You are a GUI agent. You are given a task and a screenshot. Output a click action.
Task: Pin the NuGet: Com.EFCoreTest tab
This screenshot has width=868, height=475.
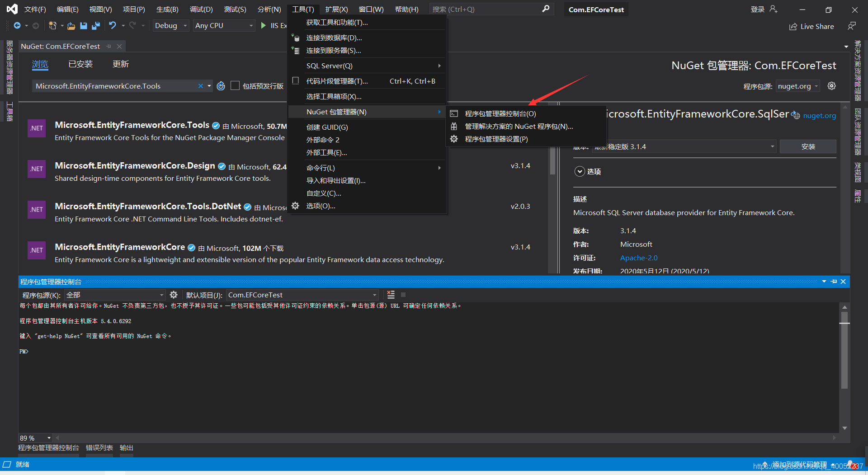(x=108, y=46)
